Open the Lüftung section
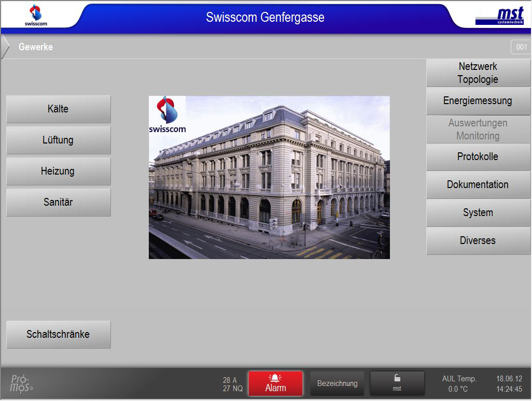Screen dimensions: 532x401 [x=59, y=140]
